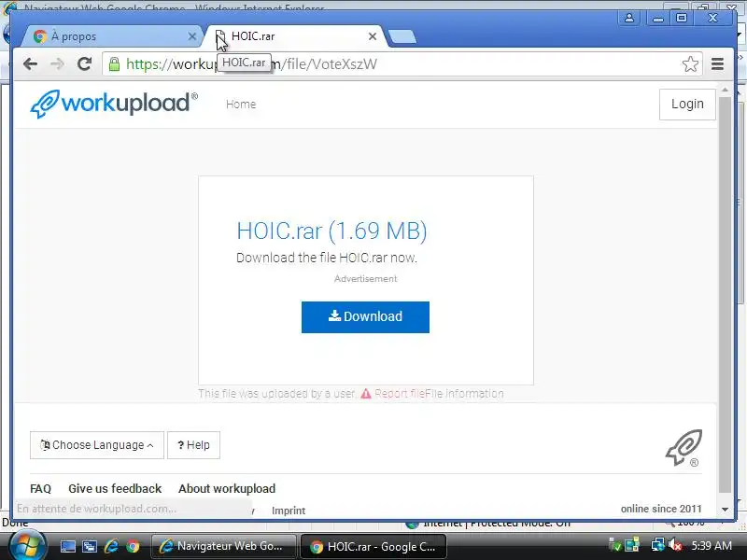
Task: Click the 5:39 AM taskbar clock
Action: [712, 545]
